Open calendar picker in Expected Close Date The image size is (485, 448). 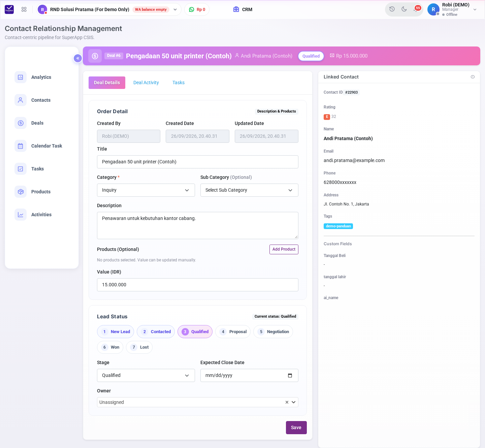point(290,376)
